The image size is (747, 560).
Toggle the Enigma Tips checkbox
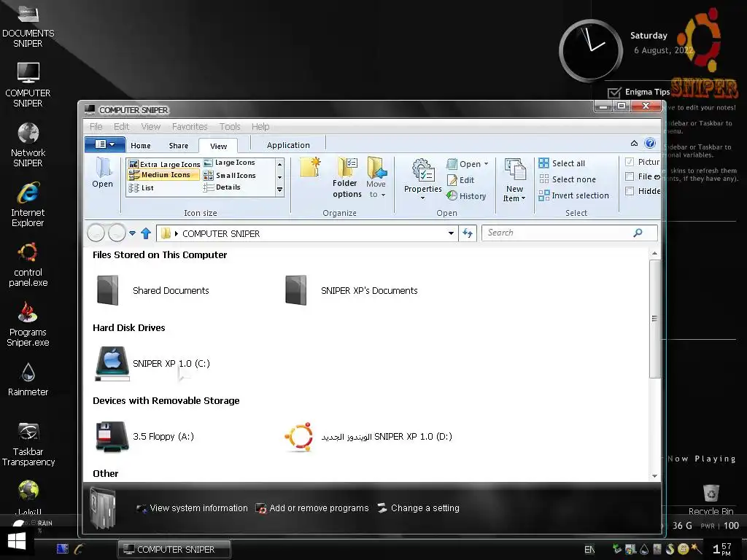[x=614, y=93]
